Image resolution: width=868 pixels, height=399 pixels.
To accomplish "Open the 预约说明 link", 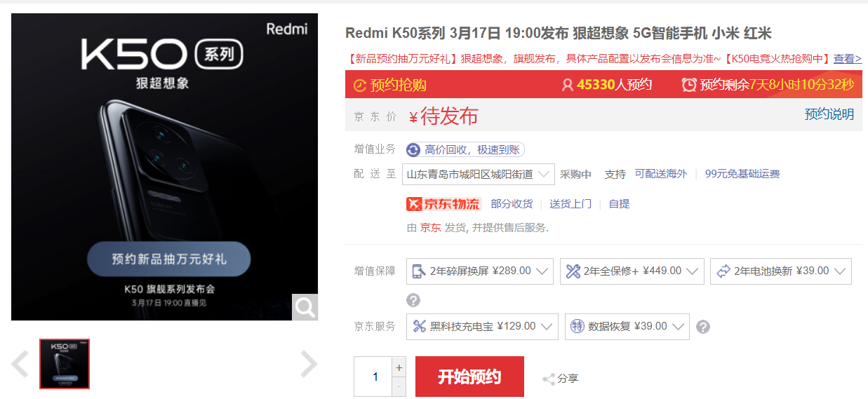I will coord(829,114).
